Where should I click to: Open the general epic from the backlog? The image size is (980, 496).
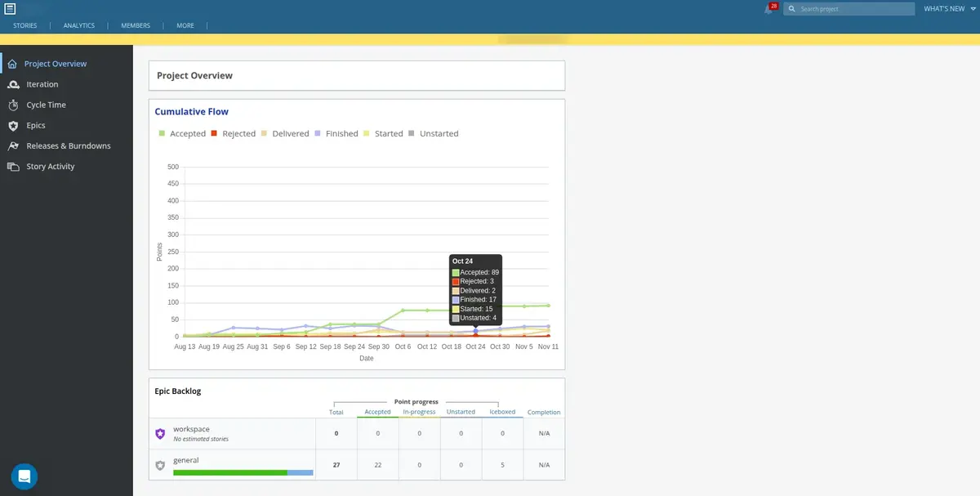(186, 459)
